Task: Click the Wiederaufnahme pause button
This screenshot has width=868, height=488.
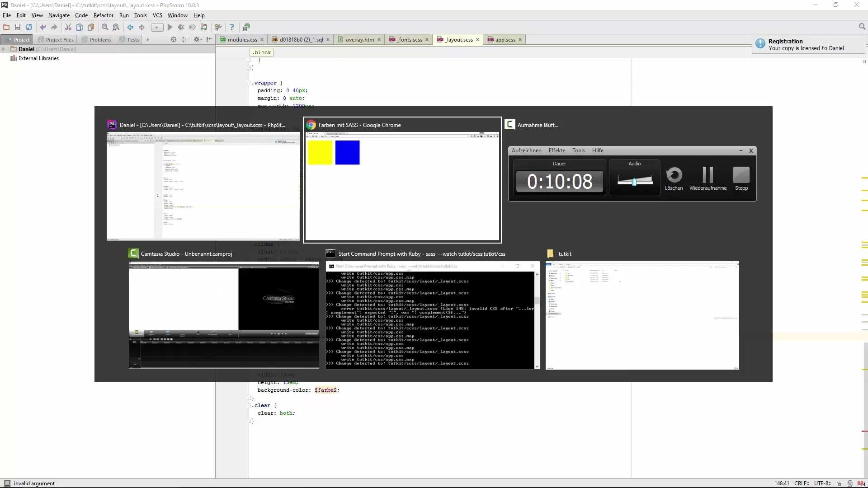Action: (x=708, y=178)
